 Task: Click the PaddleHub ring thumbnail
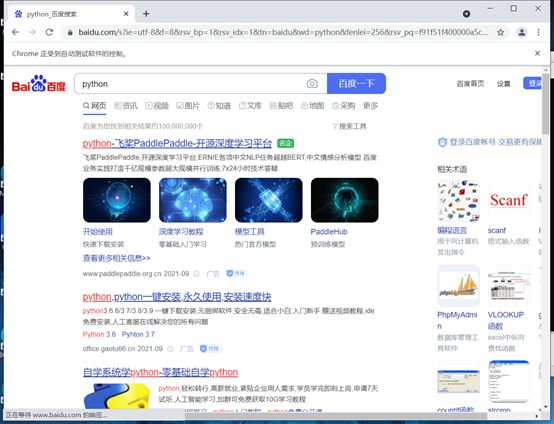click(x=344, y=200)
